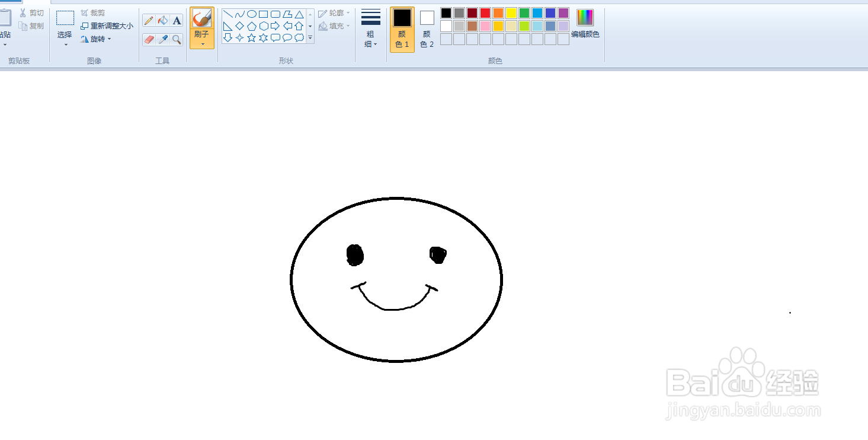Choose the Polygon shape
The image size is (868, 440).
[x=287, y=14]
